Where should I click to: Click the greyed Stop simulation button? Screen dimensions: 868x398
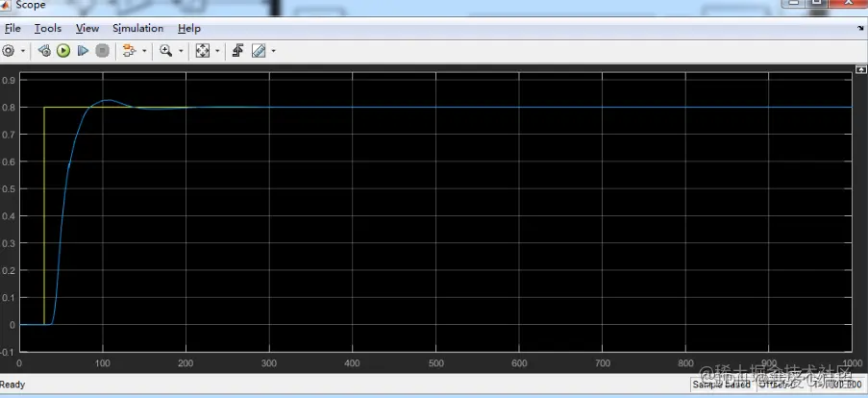pos(102,51)
